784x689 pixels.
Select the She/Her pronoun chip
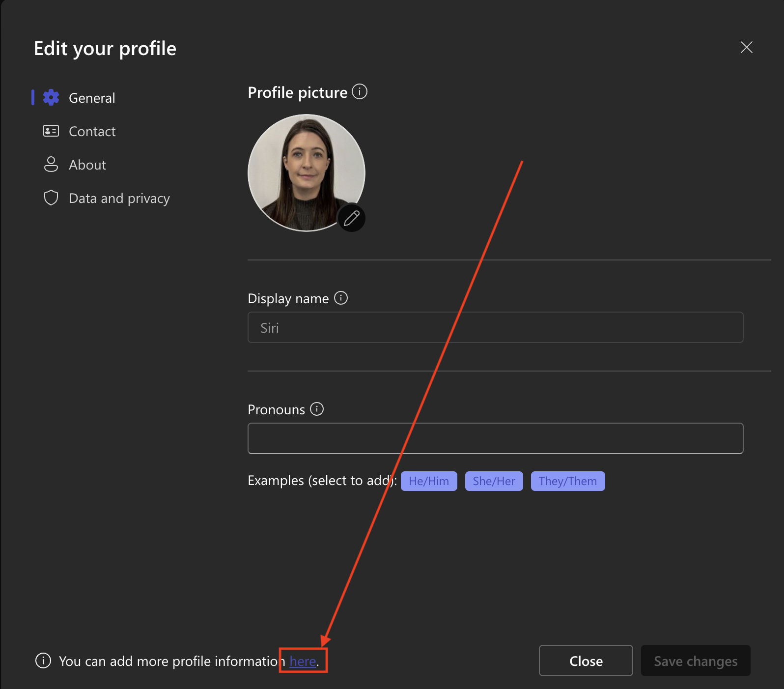pos(494,481)
